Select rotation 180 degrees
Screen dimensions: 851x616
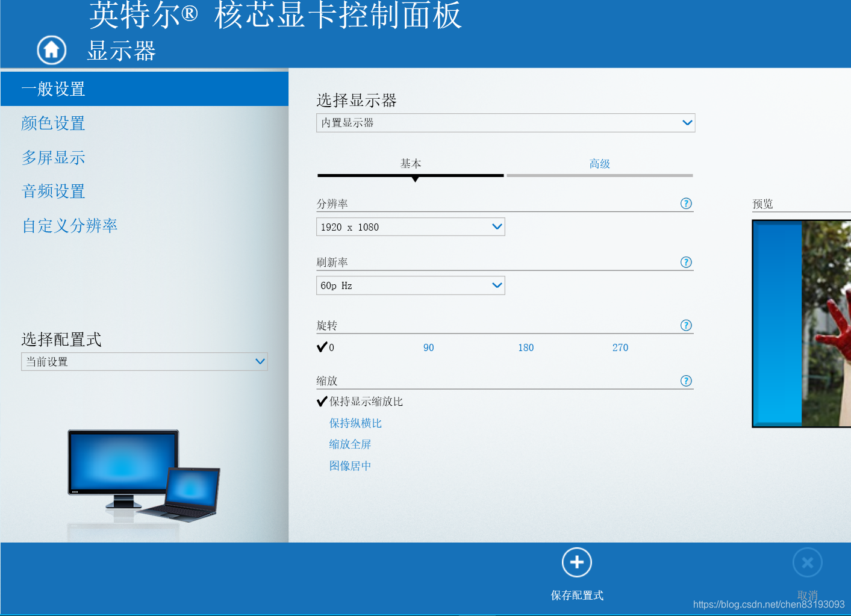pos(526,347)
